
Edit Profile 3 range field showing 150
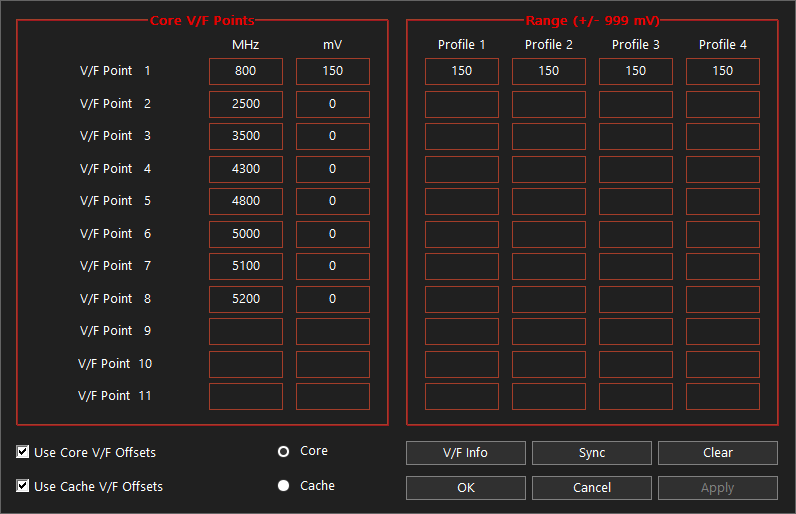(x=636, y=71)
